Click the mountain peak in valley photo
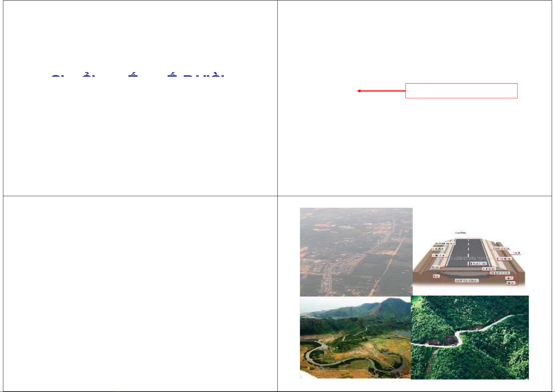555x392 pixels. 391,301
